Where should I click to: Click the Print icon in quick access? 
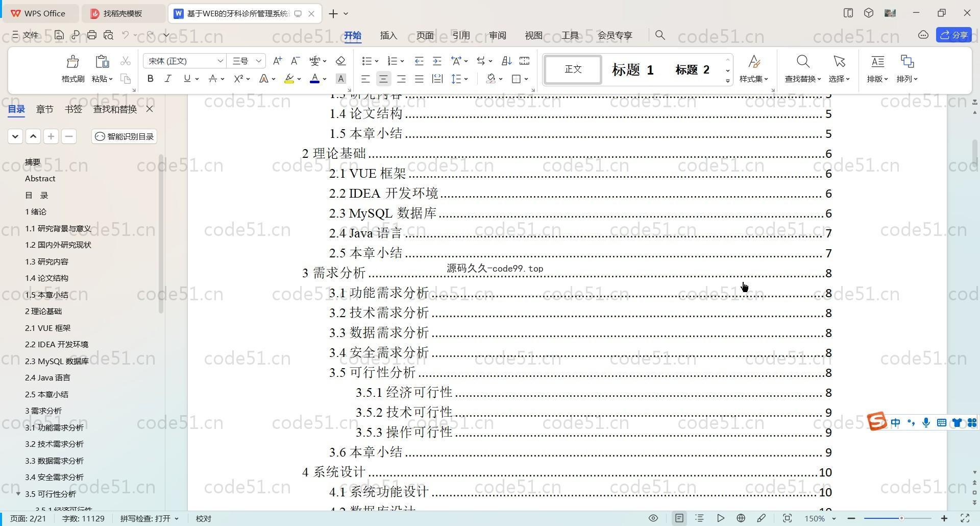click(92, 35)
